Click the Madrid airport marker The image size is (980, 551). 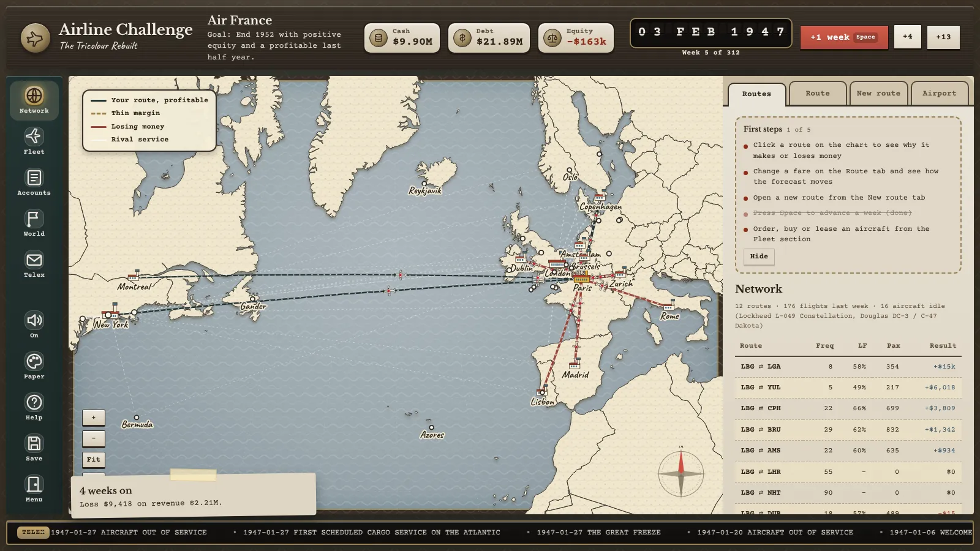[575, 364]
